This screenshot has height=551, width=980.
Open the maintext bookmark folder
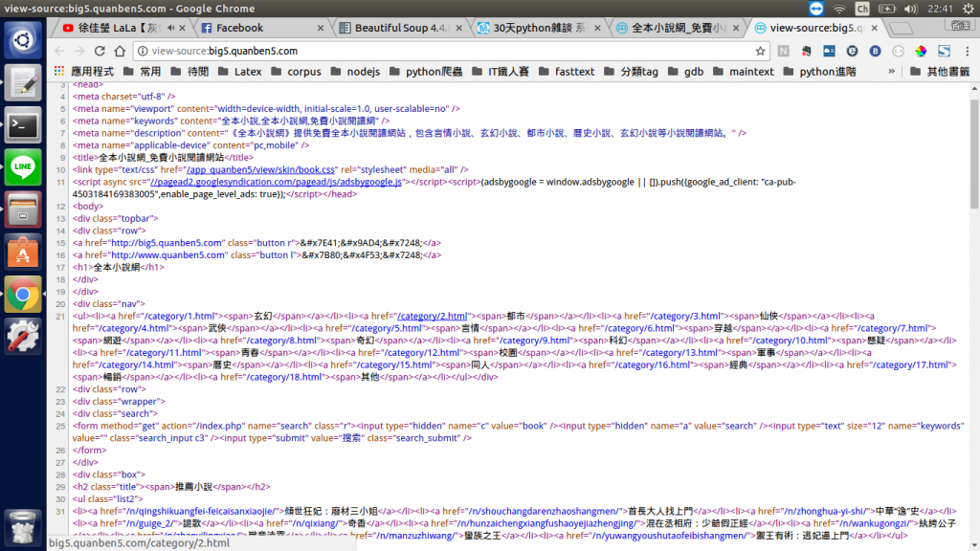[743, 71]
